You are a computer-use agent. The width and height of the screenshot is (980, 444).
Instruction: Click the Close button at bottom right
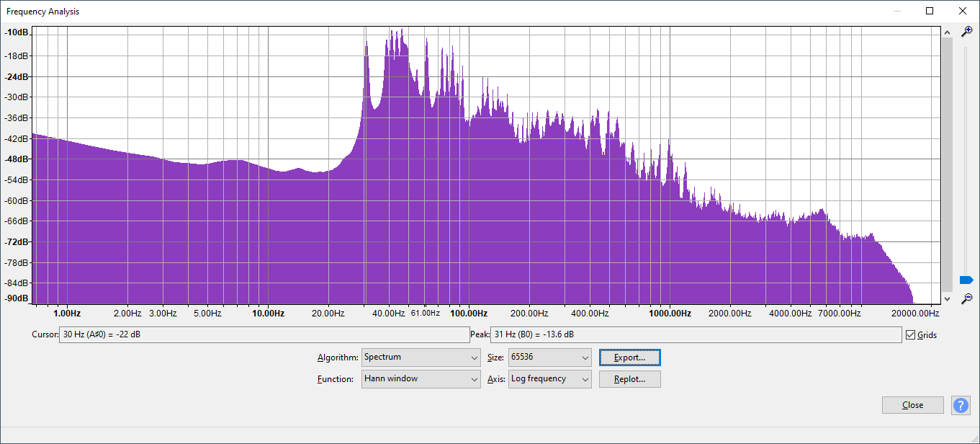click(x=912, y=405)
